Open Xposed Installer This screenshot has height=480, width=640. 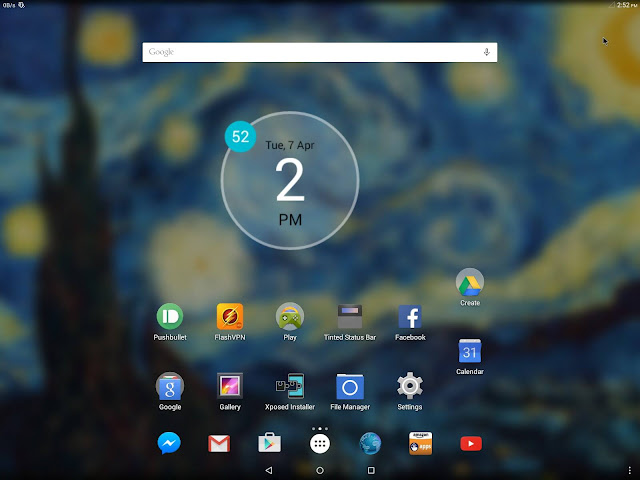290,386
